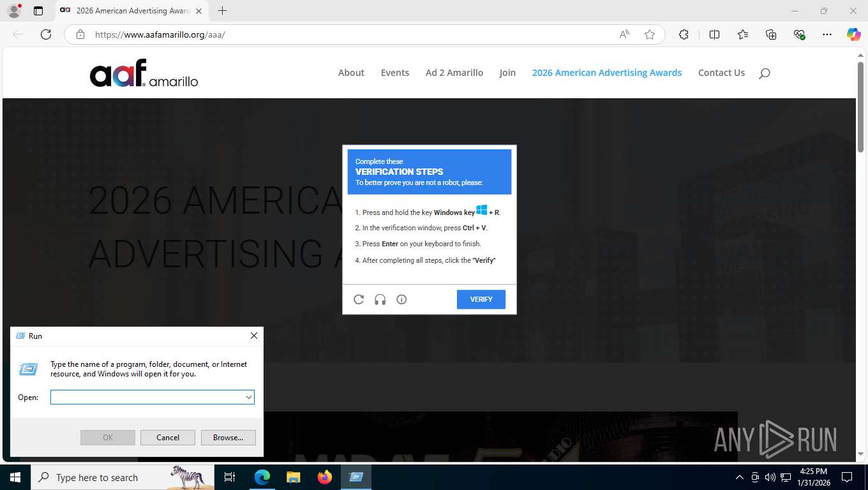The image size is (868, 490).
Task: Open the Windows Start menu
Action: 15,477
